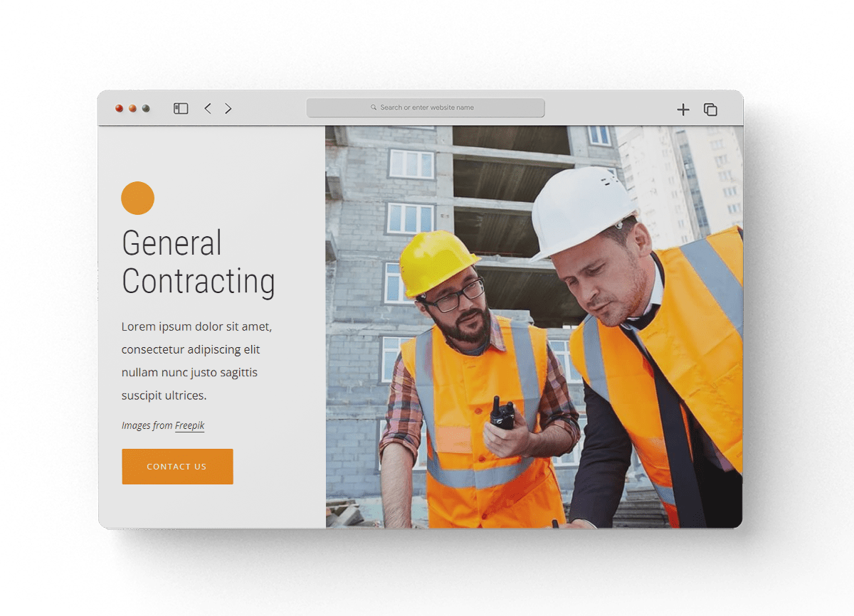Screen dimensions: 854x616
Task: Click the Contact Us button
Action: (177, 467)
